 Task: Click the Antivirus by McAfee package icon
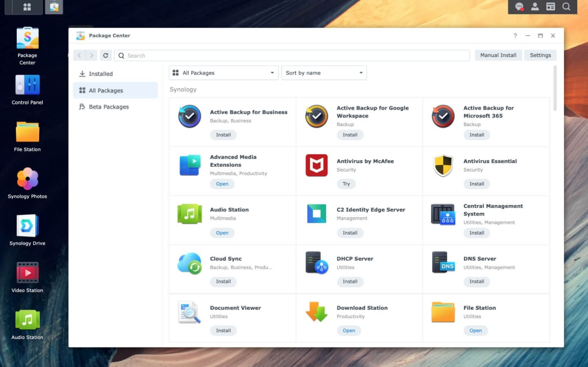coord(316,166)
